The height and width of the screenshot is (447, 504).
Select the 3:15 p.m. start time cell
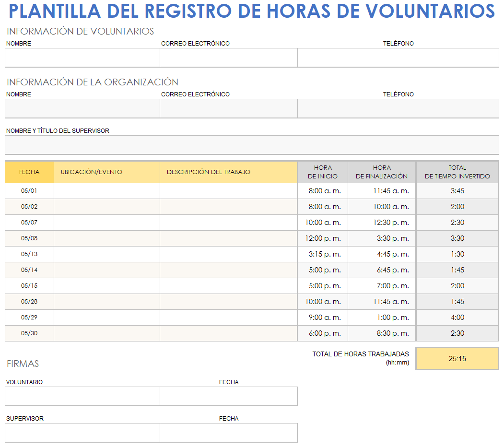(322, 254)
